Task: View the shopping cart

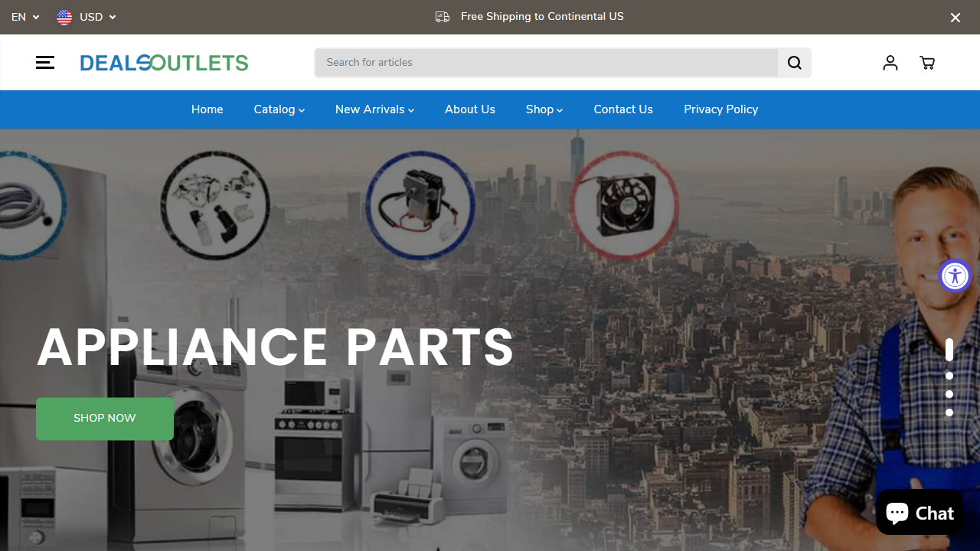Action: 927,62
